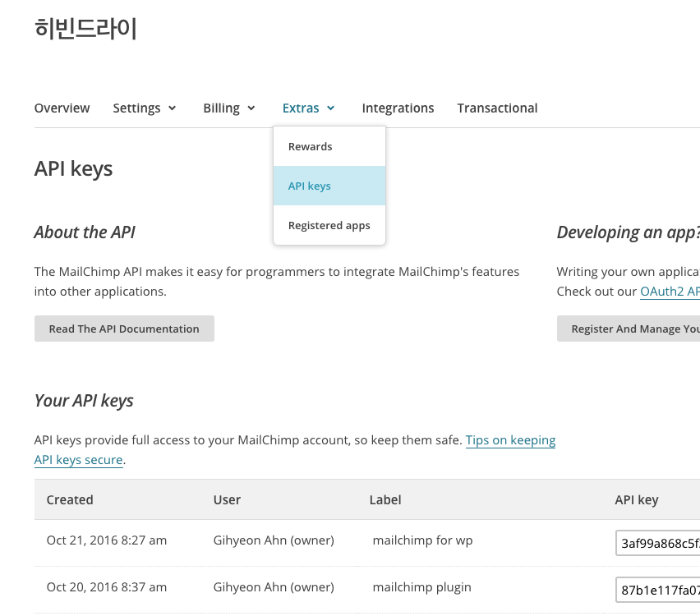Click the 'Developing an app?' heading
The width and height of the screenshot is (700, 616).
(x=629, y=232)
